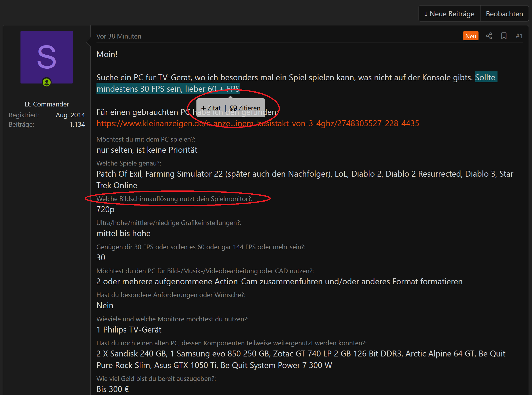
Task: Click the Beiträge count 1.134
Action: 77,125
